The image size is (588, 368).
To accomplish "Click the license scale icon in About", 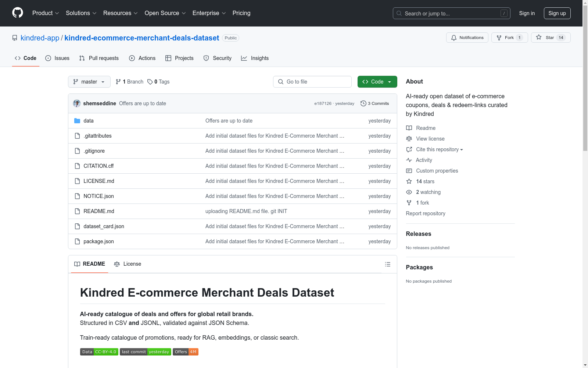I will point(409,139).
